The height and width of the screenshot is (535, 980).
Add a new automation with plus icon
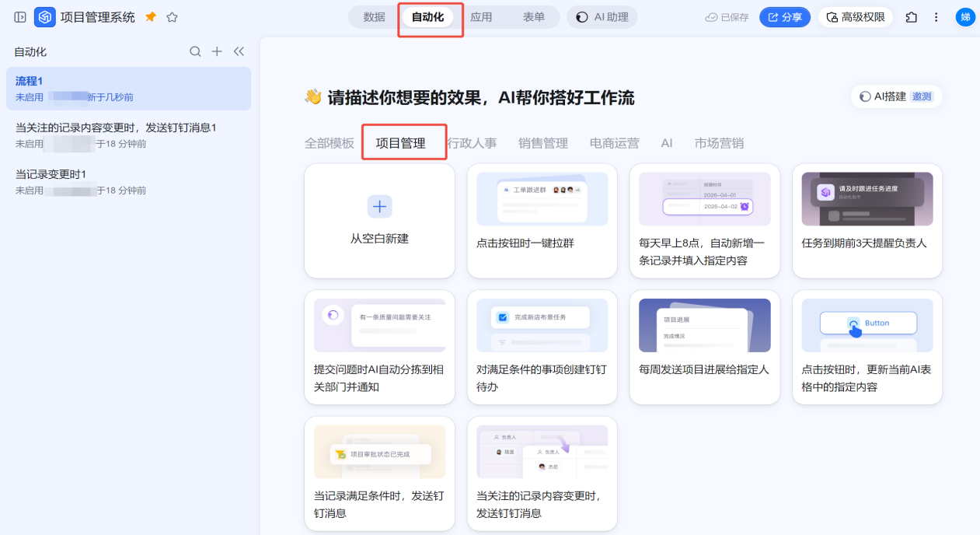pyautogui.click(x=217, y=51)
